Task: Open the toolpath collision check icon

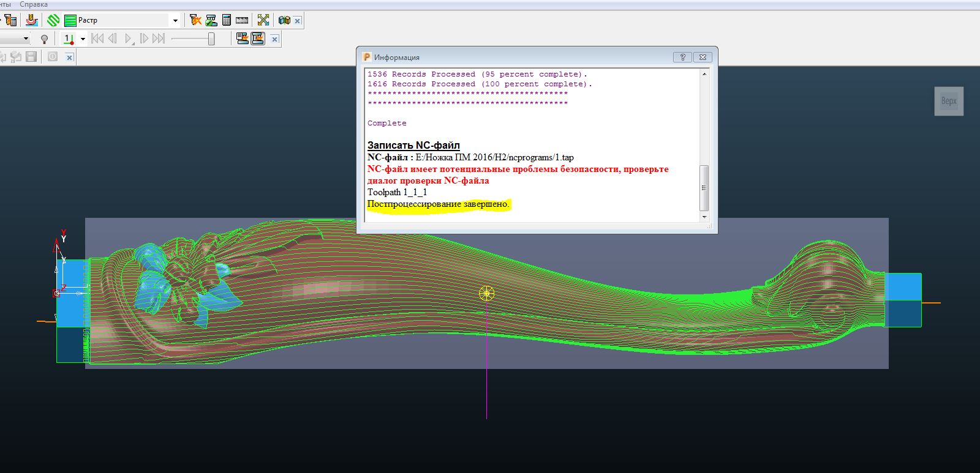Action: point(195,20)
